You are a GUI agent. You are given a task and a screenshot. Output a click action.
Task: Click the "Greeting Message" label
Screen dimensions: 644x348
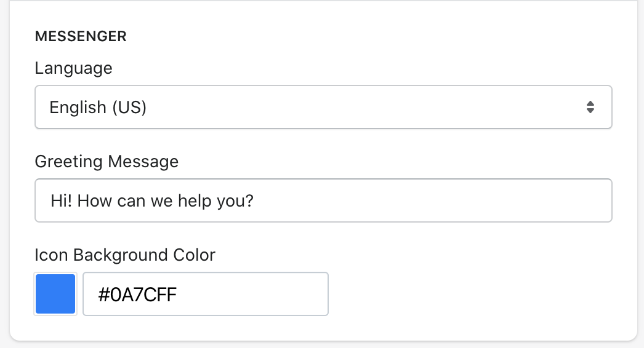click(107, 161)
